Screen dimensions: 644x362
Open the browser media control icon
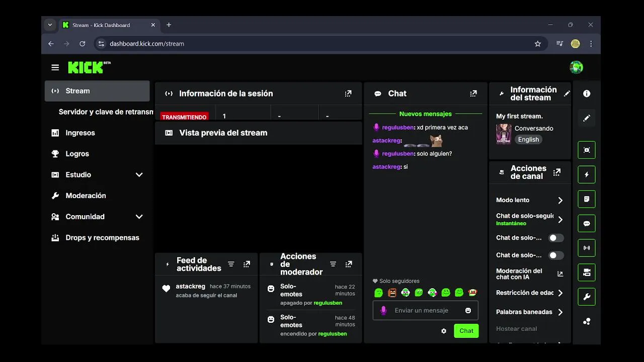[559, 44]
